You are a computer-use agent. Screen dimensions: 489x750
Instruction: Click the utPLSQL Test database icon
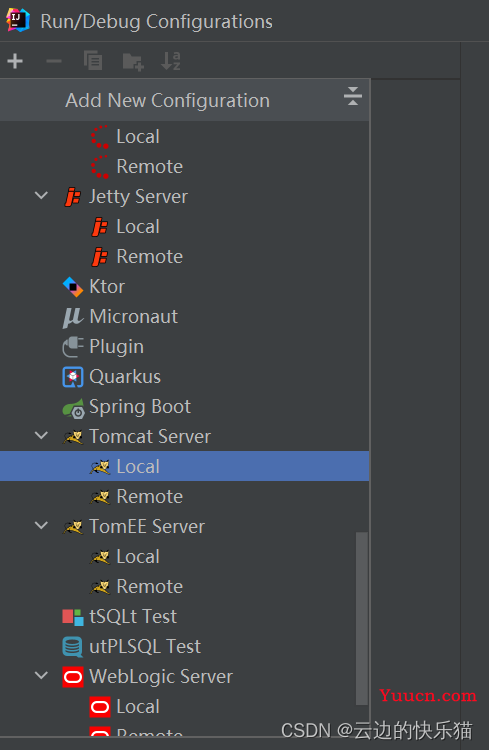click(73, 647)
